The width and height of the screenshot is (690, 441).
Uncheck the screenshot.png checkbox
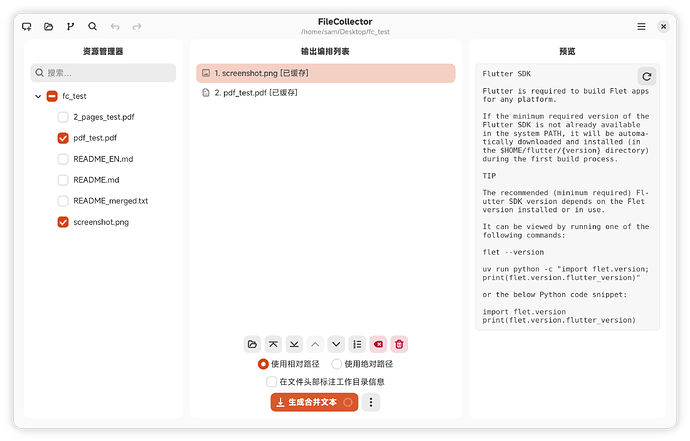[x=63, y=222]
